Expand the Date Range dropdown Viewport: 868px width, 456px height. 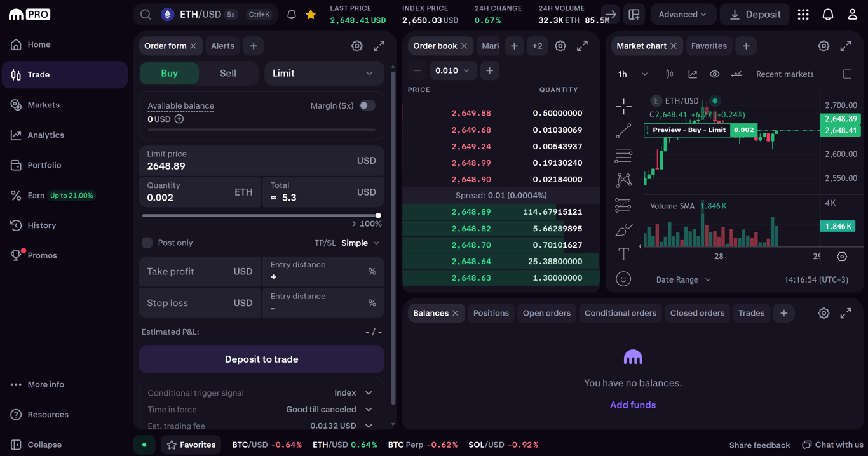pyautogui.click(x=683, y=279)
